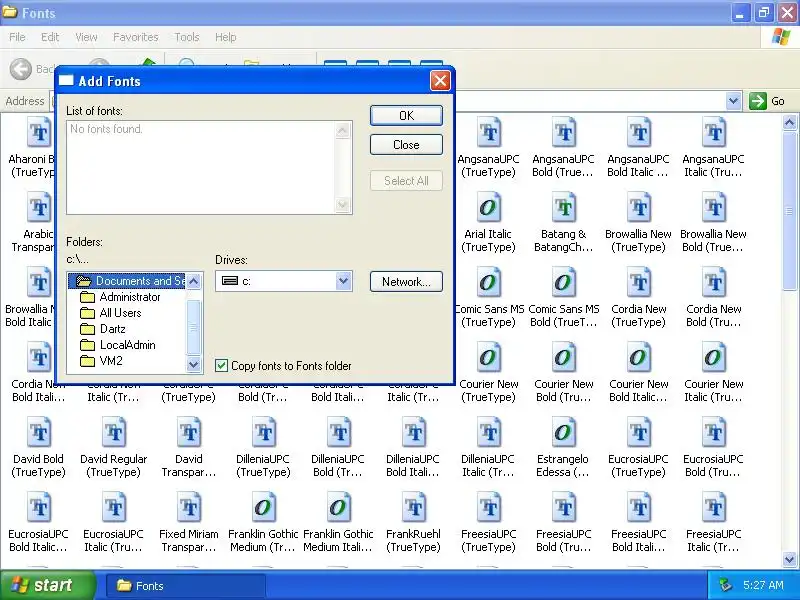Click the Network... button
This screenshot has height=600, width=800.
(x=406, y=282)
